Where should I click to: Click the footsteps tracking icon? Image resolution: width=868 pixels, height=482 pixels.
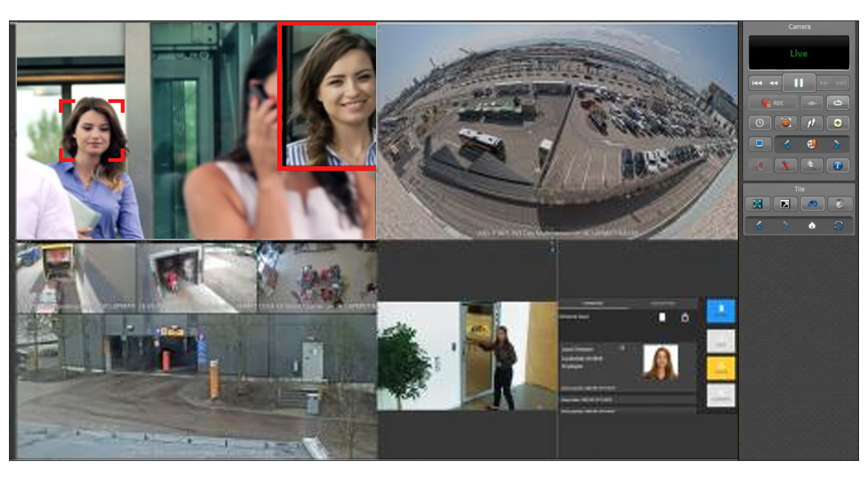pyautogui.click(x=811, y=123)
